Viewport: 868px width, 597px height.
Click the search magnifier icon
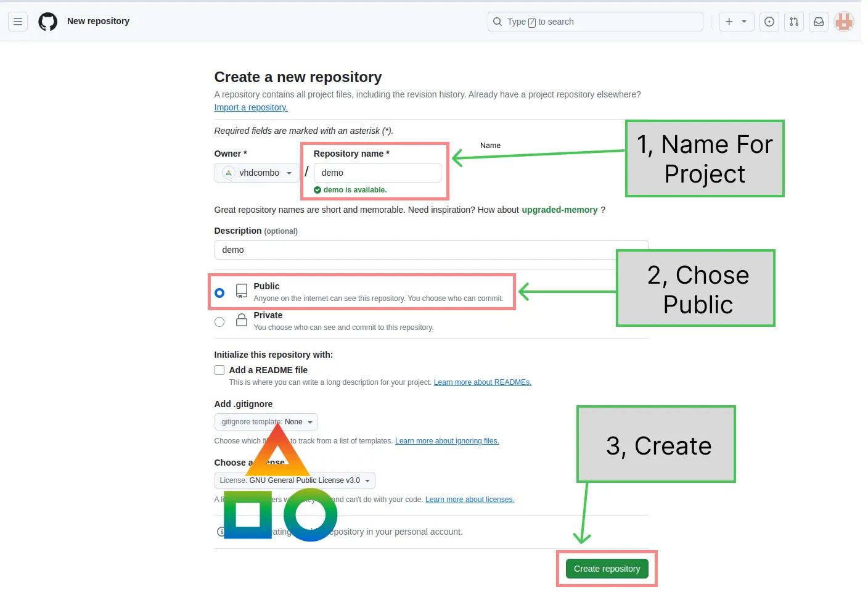[497, 22]
